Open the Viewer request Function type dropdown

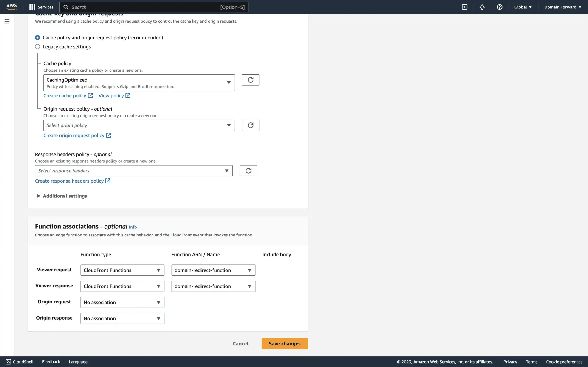point(122,270)
